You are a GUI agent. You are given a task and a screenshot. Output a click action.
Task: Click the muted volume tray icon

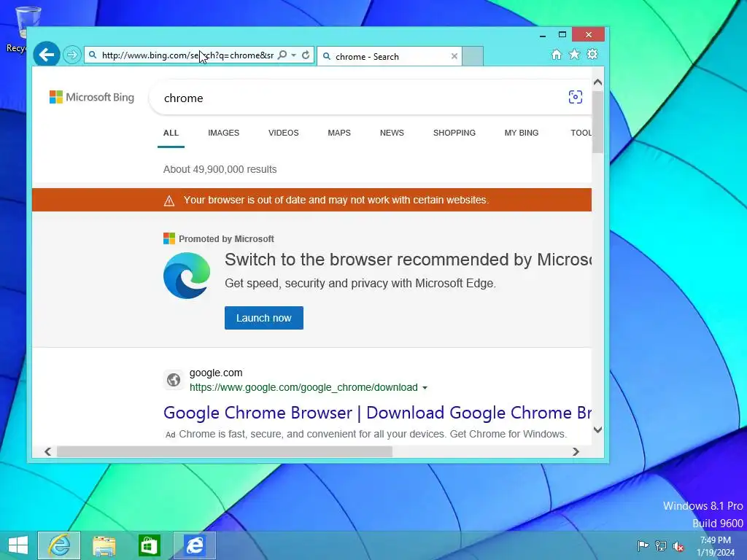pos(678,546)
